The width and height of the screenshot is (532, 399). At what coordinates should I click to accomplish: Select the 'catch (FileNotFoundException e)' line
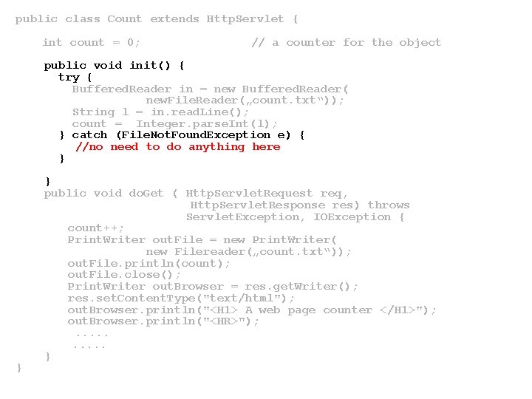(x=183, y=135)
